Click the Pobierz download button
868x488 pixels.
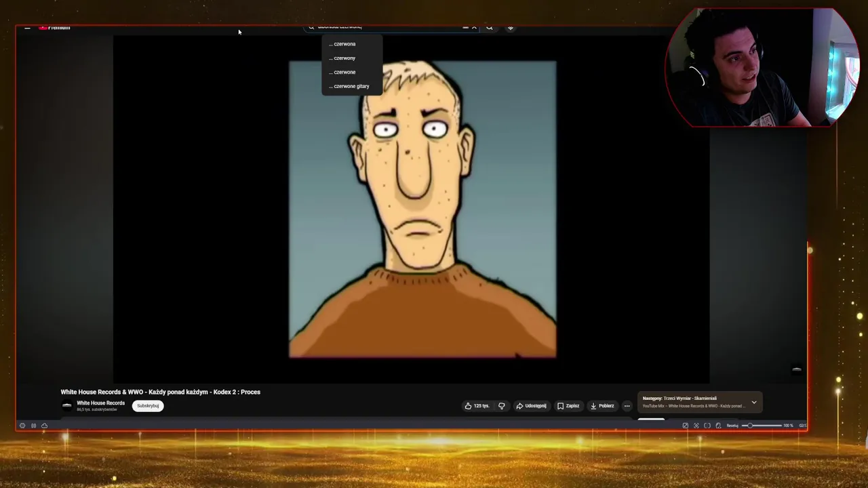click(602, 406)
